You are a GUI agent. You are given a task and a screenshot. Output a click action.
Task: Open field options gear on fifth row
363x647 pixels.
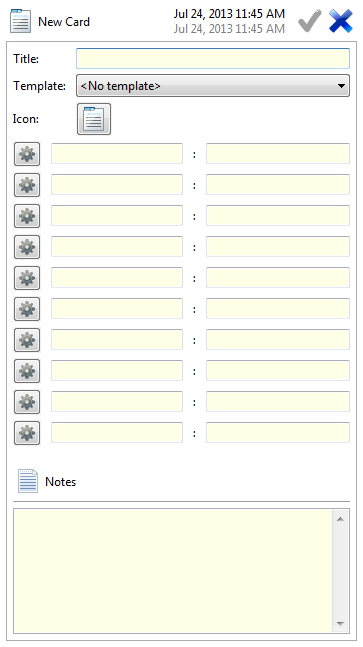coord(27,278)
